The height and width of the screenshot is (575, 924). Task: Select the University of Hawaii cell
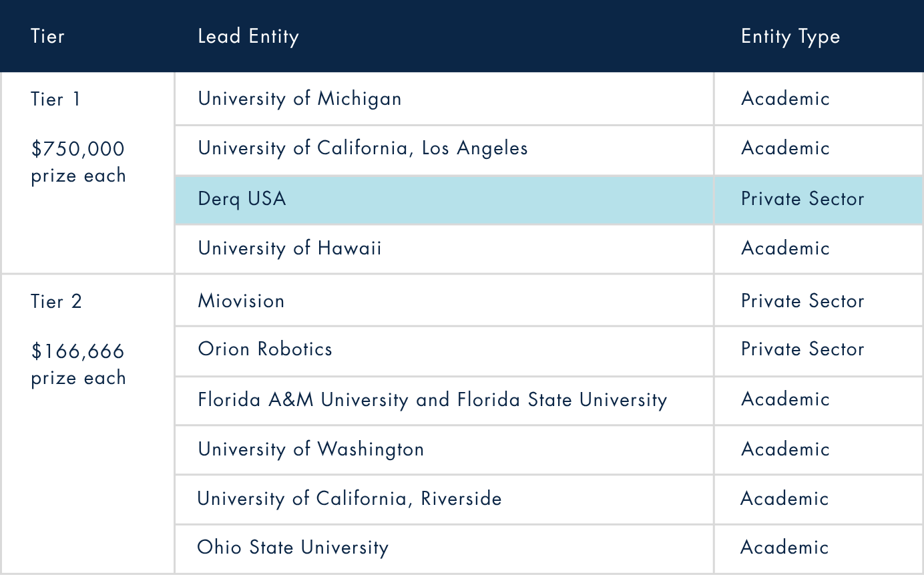click(x=445, y=248)
